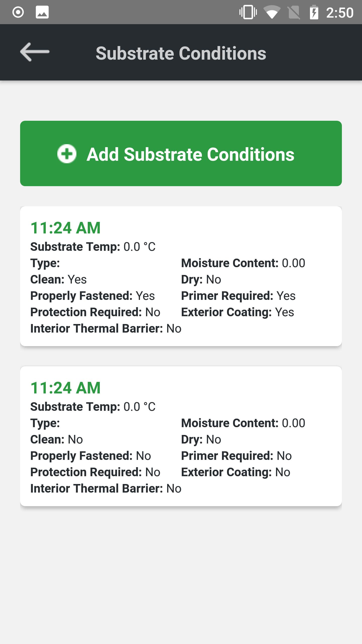Select the Substrate Conditions page title
The width and height of the screenshot is (362, 644).
click(181, 53)
